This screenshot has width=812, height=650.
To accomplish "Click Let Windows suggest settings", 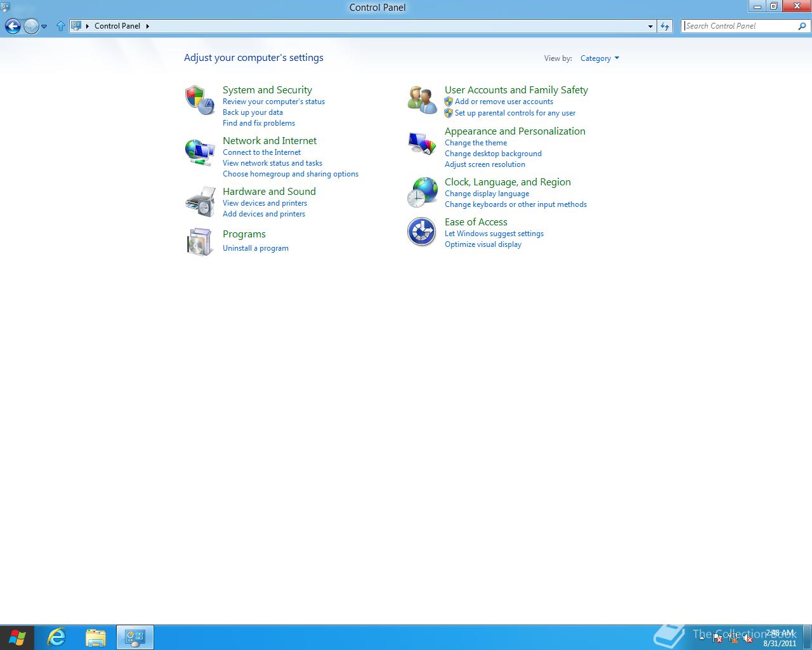I will [x=494, y=234].
